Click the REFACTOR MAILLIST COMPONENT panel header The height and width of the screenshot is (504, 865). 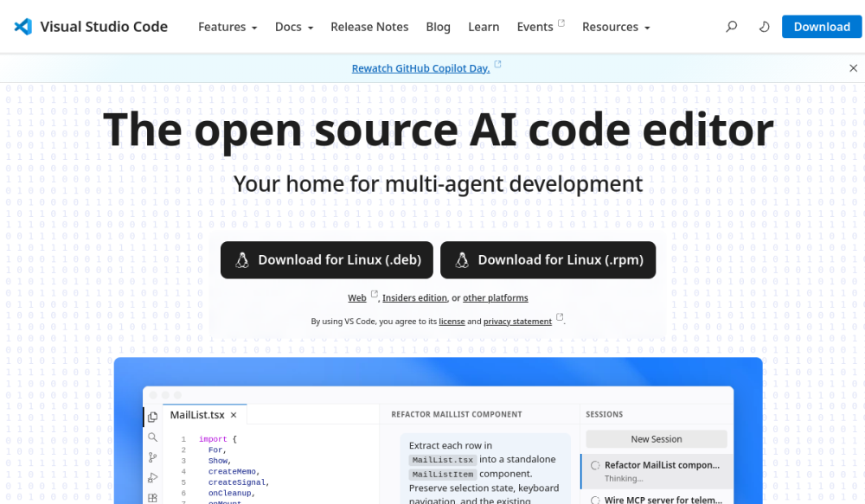(456, 414)
